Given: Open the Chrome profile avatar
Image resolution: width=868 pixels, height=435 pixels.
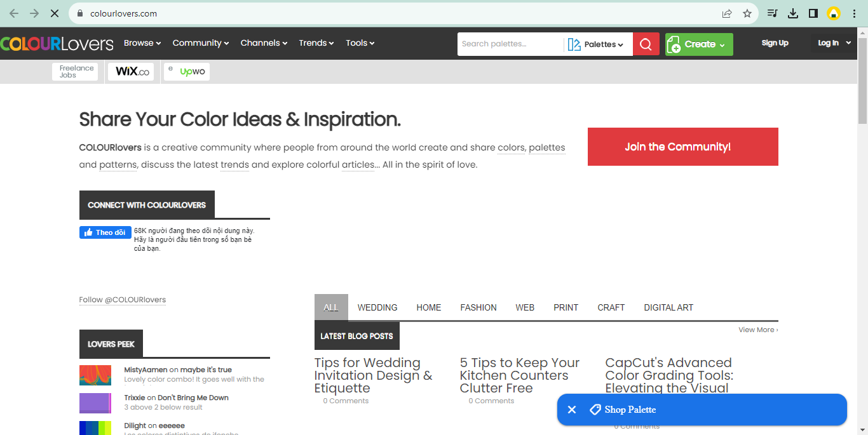Looking at the screenshot, I should point(834,13).
